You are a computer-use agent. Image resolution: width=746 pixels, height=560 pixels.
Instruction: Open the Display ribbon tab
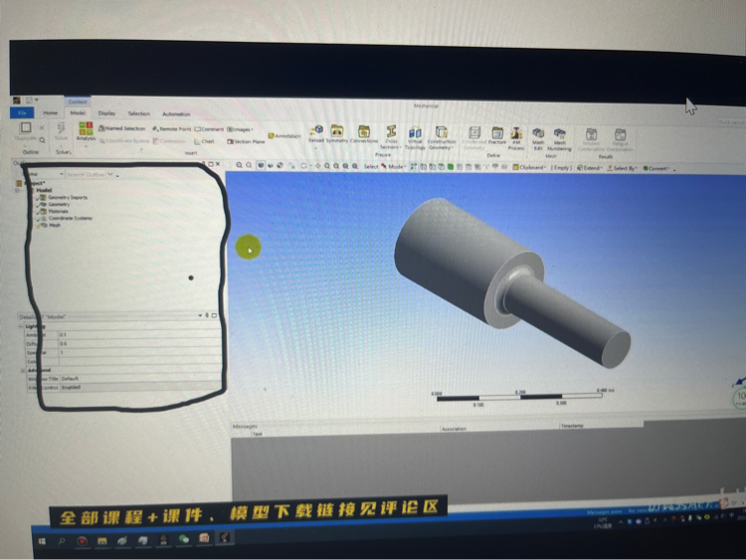pyautogui.click(x=106, y=113)
